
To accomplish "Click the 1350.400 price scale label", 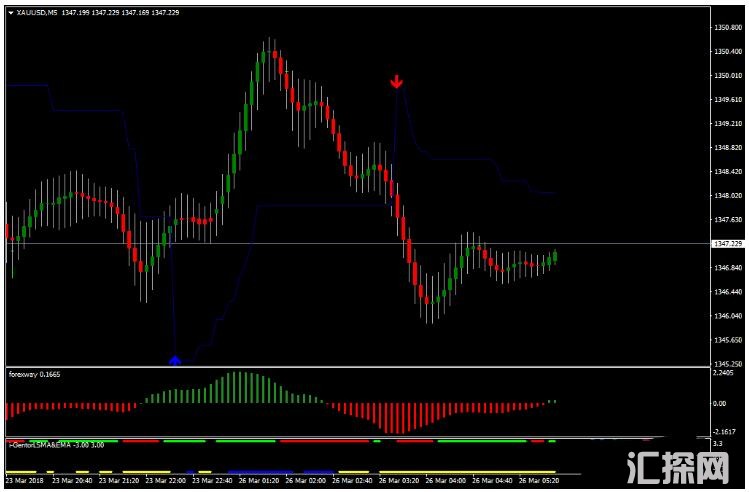I will 728,52.
